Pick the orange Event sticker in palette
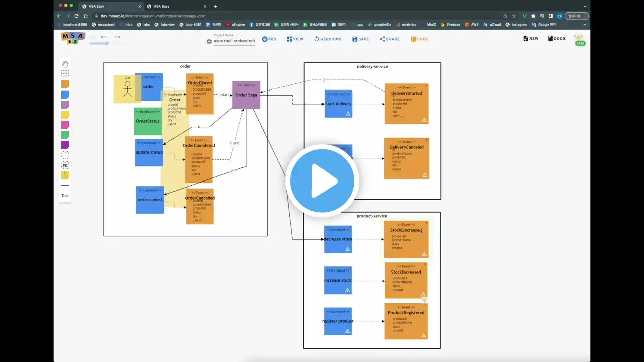The width and height of the screenshot is (644, 362). pyautogui.click(x=65, y=84)
